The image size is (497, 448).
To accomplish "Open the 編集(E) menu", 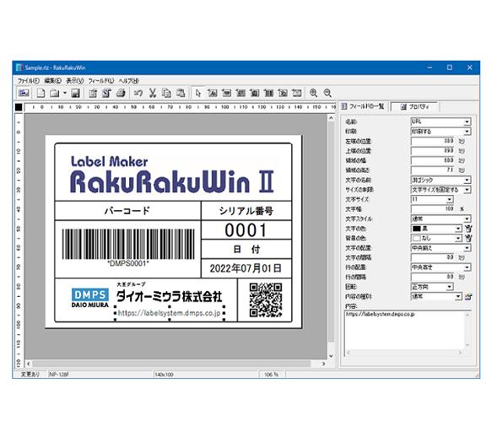I will click(x=52, y=81).
